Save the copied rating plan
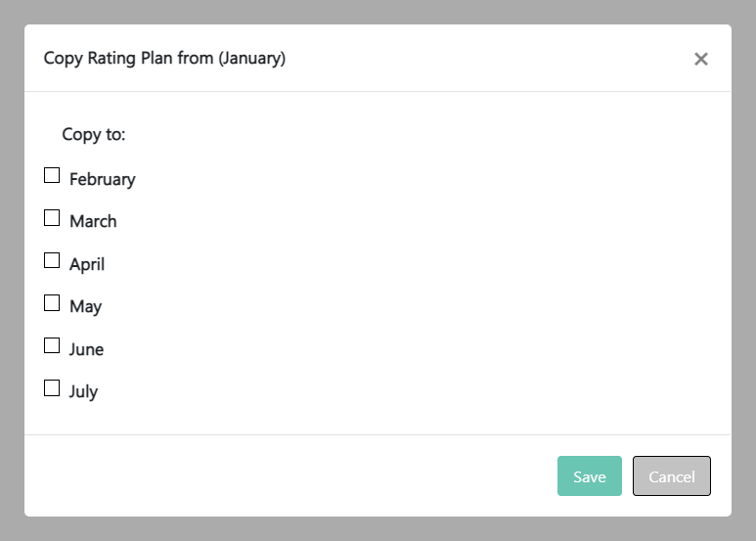Image resolution: width=756 pixels, height=541 pixels. [x=590, y=476]
